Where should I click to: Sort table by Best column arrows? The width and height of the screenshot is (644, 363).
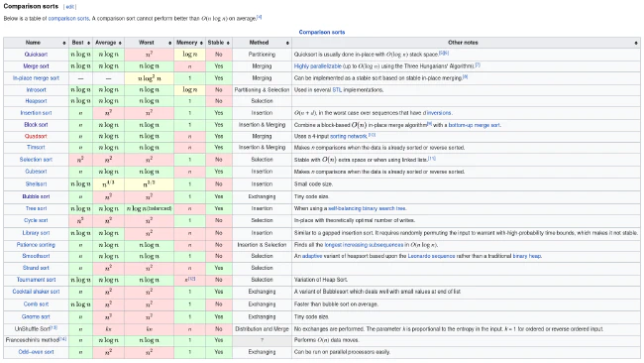88,43
